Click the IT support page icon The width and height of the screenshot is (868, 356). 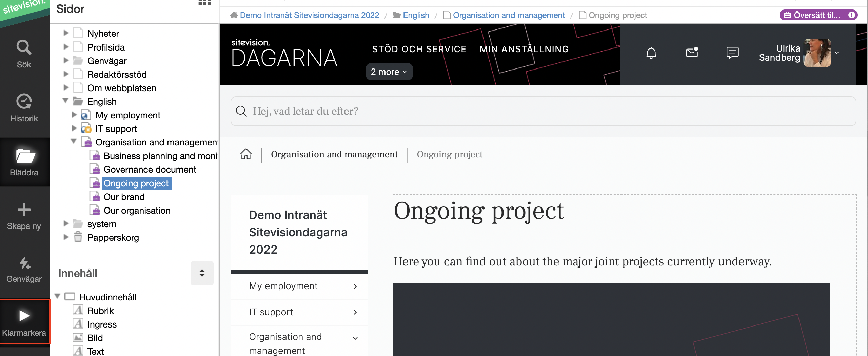[x=86, y=128]
